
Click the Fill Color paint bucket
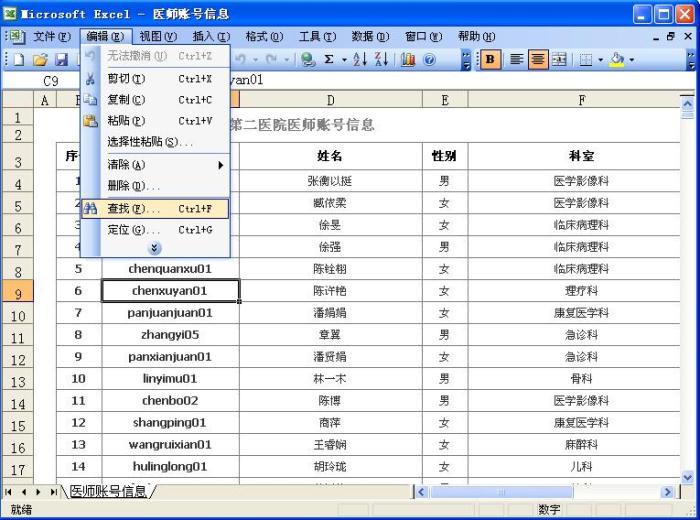(616, 60)
